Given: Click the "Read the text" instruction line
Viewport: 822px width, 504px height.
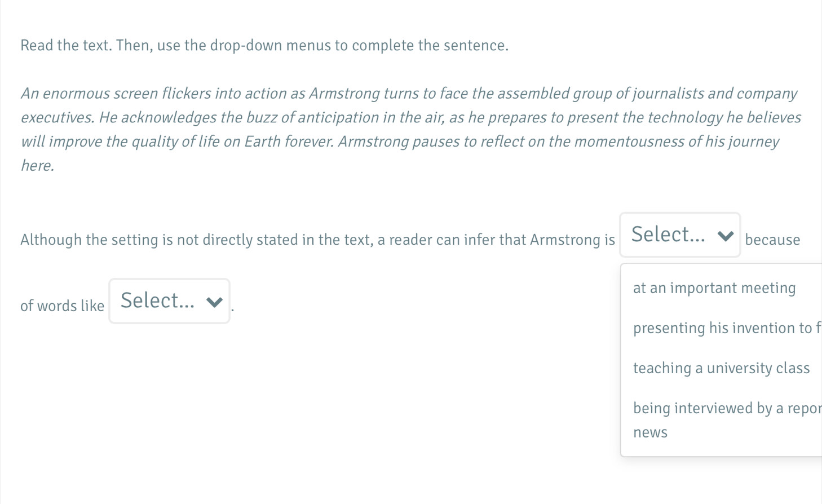Looking at the screenshot, I should pos(264,46).
